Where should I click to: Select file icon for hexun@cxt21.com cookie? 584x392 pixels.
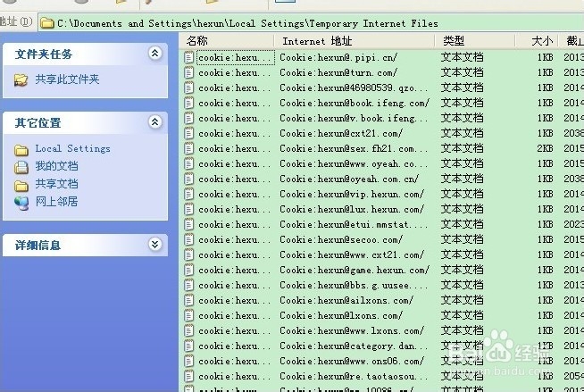(189, 133)
